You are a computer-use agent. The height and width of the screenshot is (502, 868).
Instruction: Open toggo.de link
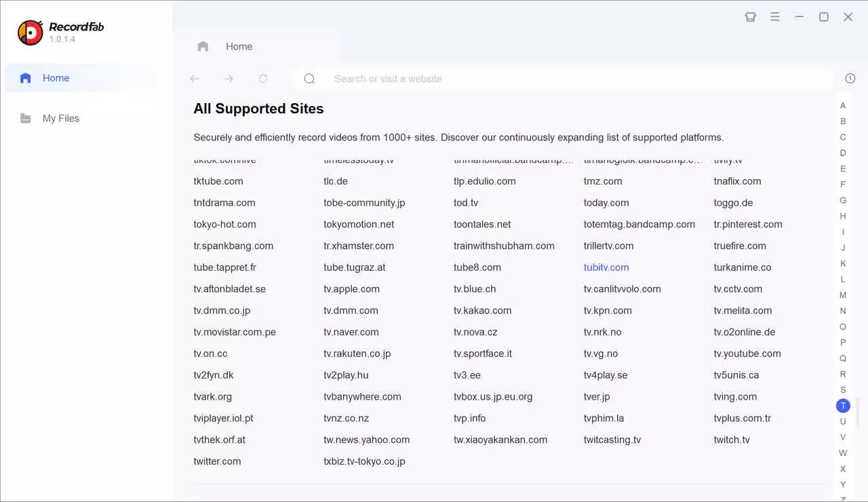(733, 203)
